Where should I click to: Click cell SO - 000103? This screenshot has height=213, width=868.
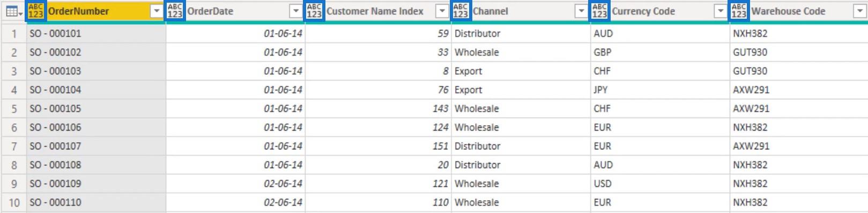[97, 71]
